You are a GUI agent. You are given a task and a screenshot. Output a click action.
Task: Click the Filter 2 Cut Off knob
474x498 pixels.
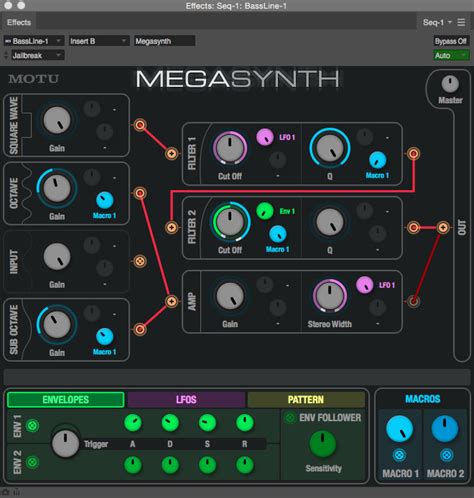pos(230,222)
